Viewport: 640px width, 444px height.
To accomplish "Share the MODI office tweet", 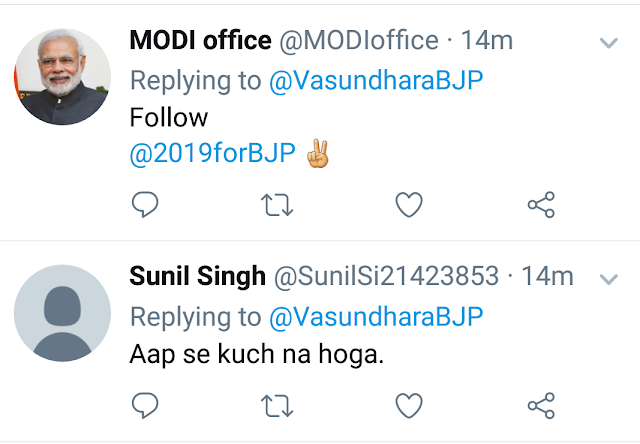I will pos(541,204).
